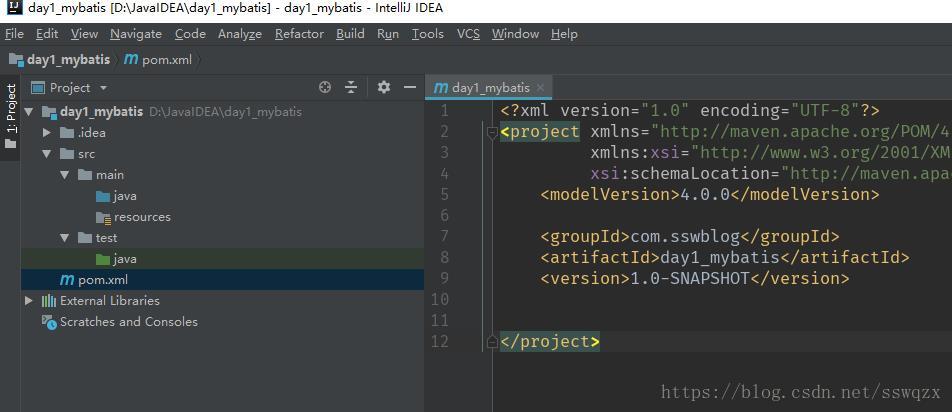Click the artifactId line in editor
952x412 pixels.
(725, 258)
